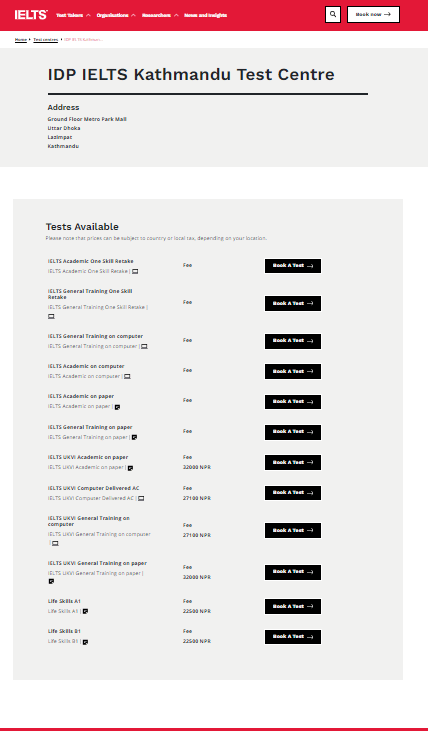Expand the Test Takers dropdown menu
This screenshot has width=428, height=731.
(73, 15)
